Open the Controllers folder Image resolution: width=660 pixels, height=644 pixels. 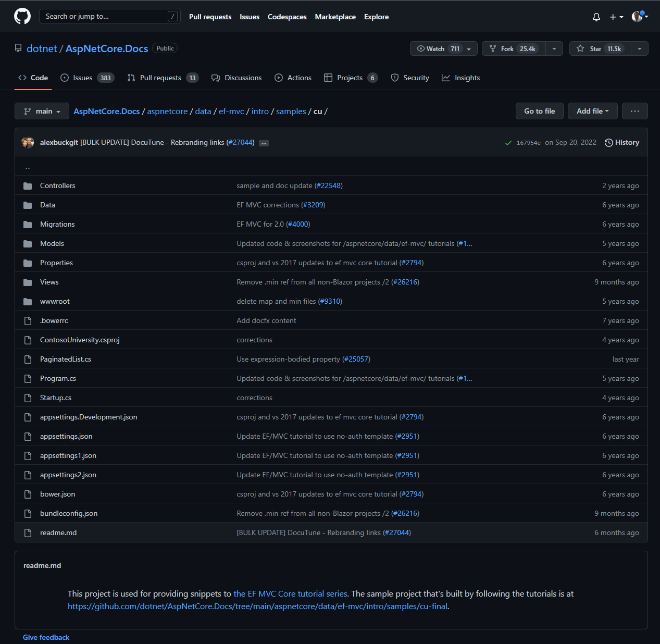[x=57, y=185]
